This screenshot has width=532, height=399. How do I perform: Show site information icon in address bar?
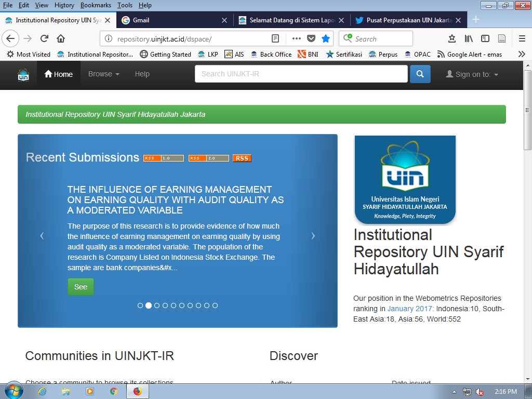coord(108,38)
